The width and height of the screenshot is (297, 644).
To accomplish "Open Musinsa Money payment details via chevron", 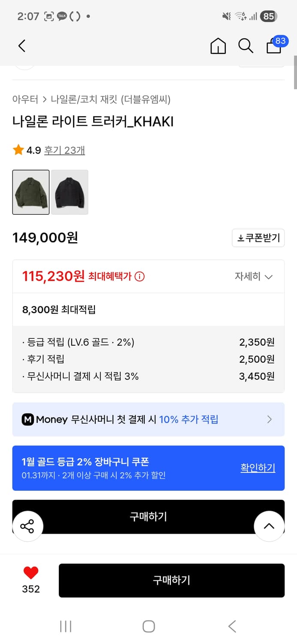I will [270, 419].
